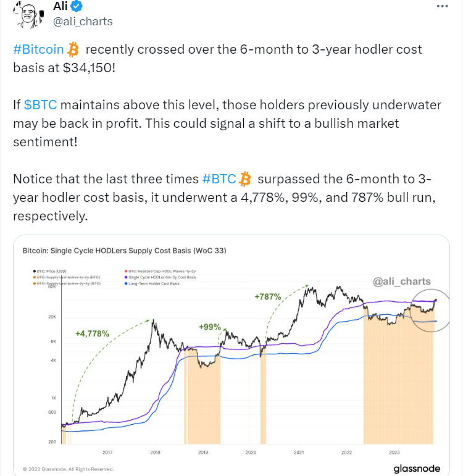The height and width of the screenshot is (476, 463).
Task: Click the blue verified badge next to Ali
Action: [x=76, y=6]
